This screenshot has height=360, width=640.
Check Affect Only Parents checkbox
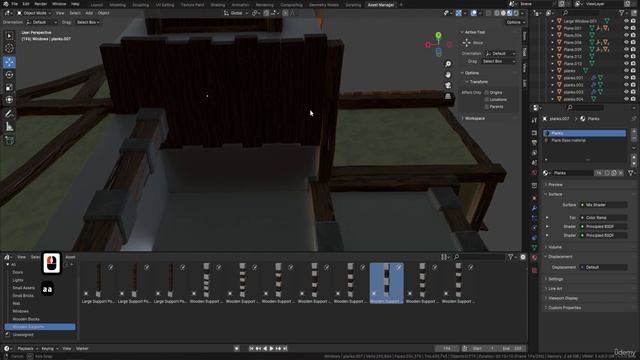(487, 107)
